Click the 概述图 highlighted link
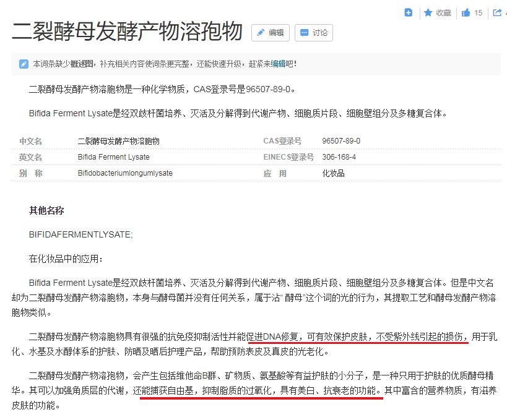 (x=80, y=62)
